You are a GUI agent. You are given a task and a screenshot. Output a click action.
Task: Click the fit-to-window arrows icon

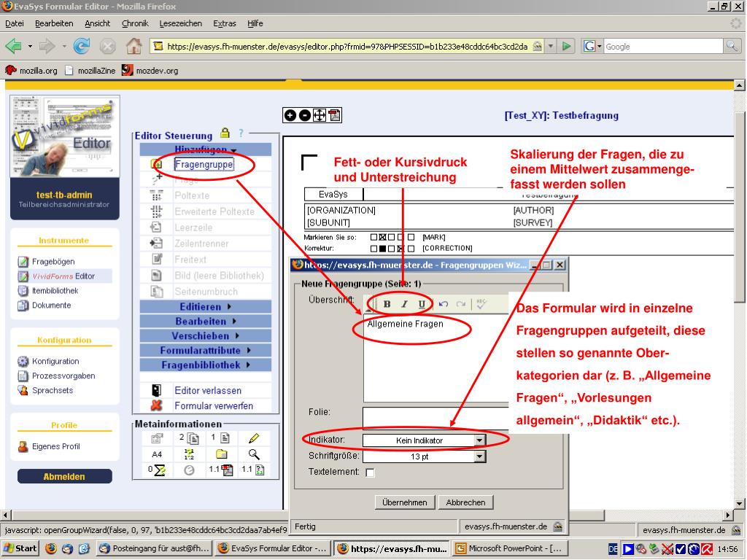pyautogui.click(x=320, y=115)
